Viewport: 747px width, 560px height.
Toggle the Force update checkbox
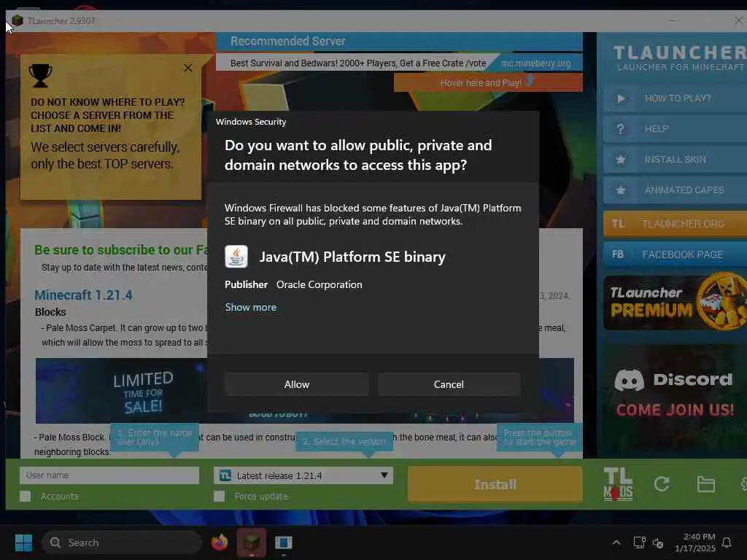coord(219,497)
